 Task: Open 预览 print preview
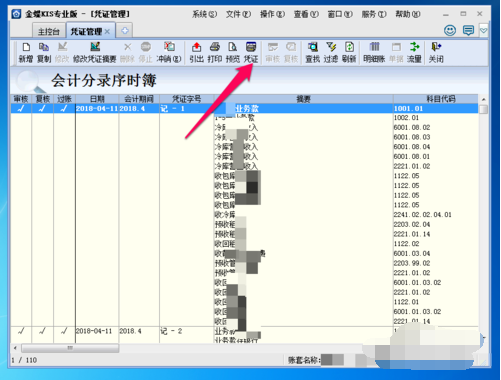[x=233, y=53]
